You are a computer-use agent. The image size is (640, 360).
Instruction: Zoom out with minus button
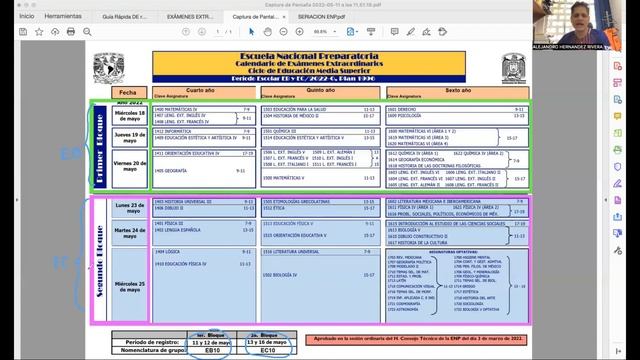point(283,32)
